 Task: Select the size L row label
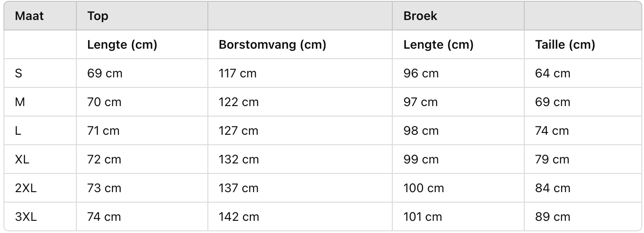point(18,131)
